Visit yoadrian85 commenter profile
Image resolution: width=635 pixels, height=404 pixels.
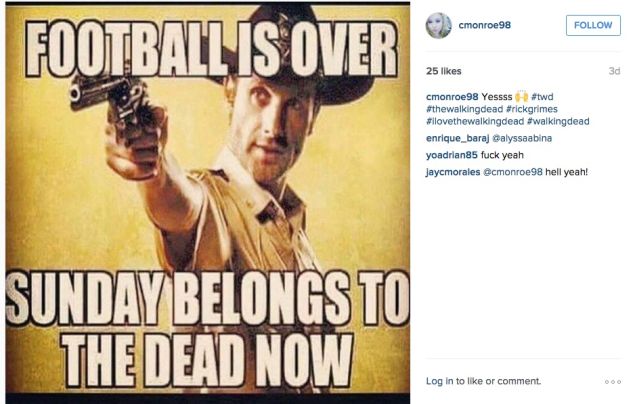(452, 155)
